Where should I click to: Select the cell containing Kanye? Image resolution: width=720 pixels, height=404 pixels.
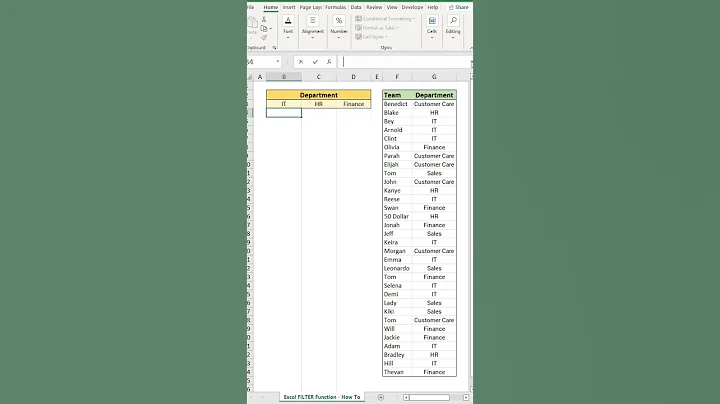click(x=397, y=191)
